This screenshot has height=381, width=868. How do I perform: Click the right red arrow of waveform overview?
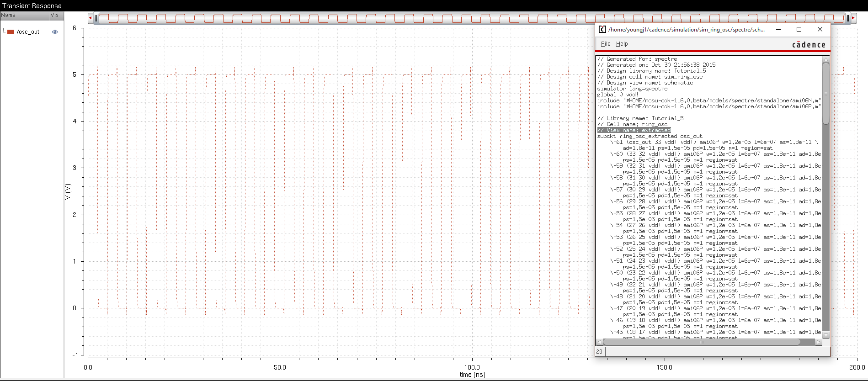click(853, 18)
